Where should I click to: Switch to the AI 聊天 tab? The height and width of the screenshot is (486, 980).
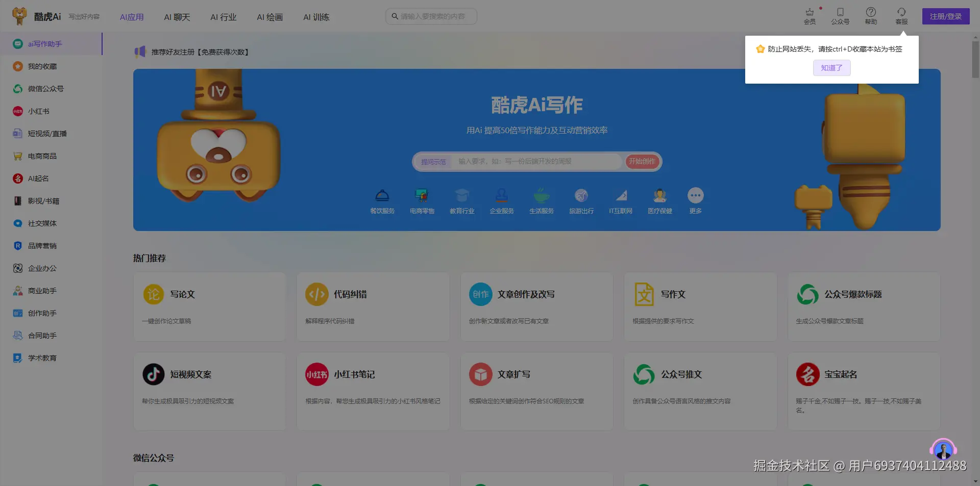coord(177,17)
